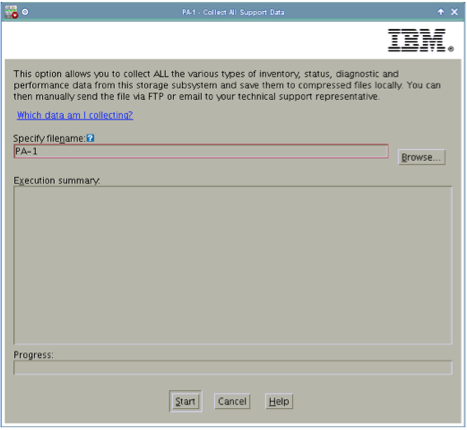Open Help from the bottom buttons

tap(279, 401)
